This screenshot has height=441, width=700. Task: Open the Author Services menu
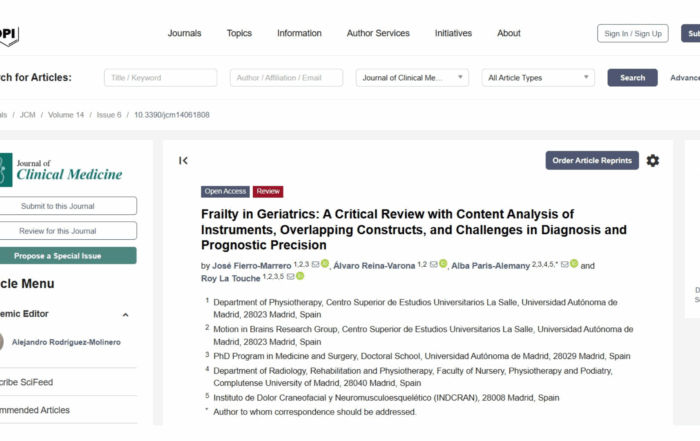[378, 33]
